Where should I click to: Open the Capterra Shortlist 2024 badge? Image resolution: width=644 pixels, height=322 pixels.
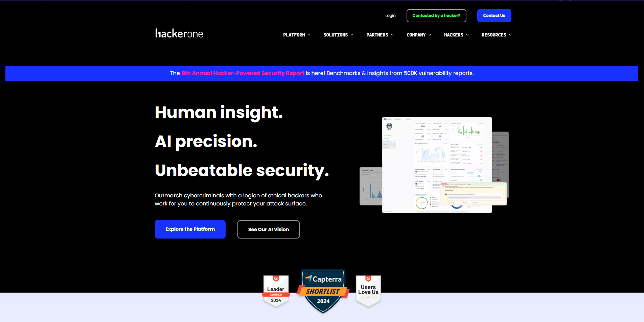click(323, 291)
